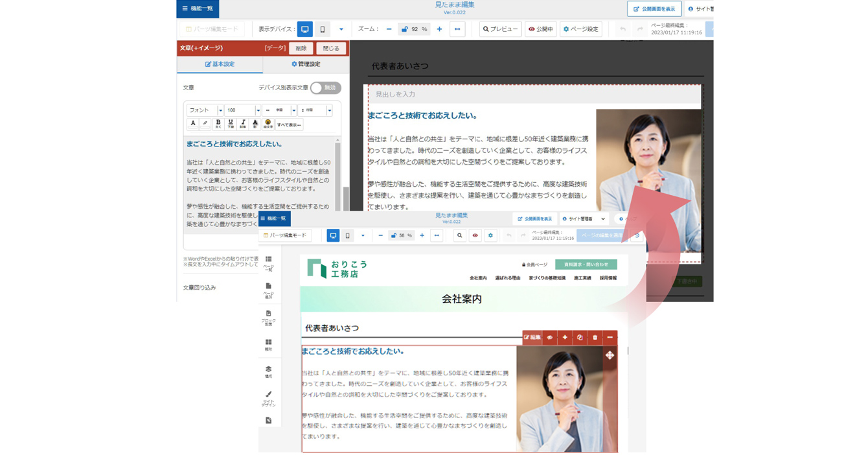868x455 pixels.
Task: Toggle the デバイス別表示文章 switch
Action: click(x=325, y=87)
